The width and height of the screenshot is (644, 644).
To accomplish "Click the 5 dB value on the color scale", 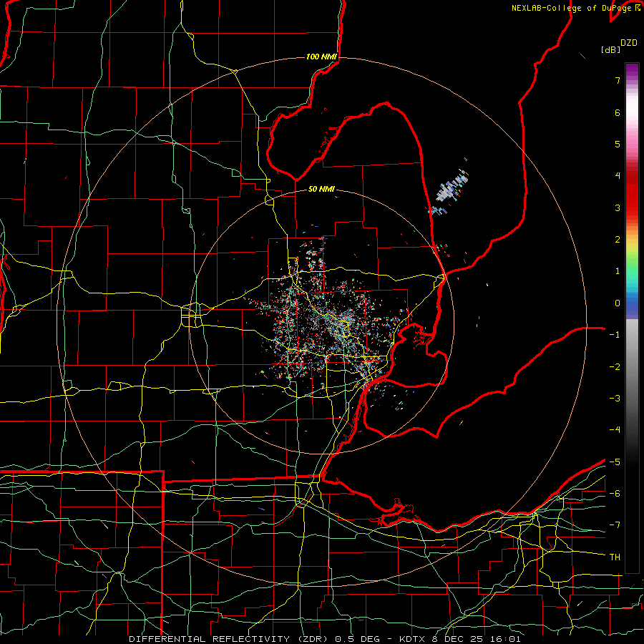I will 618,144.
